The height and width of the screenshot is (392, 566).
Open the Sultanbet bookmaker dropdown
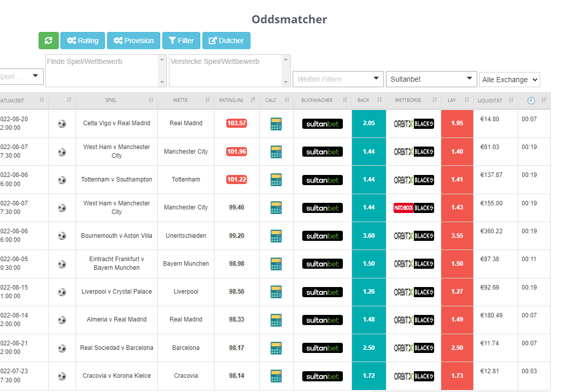coord(430,79)
